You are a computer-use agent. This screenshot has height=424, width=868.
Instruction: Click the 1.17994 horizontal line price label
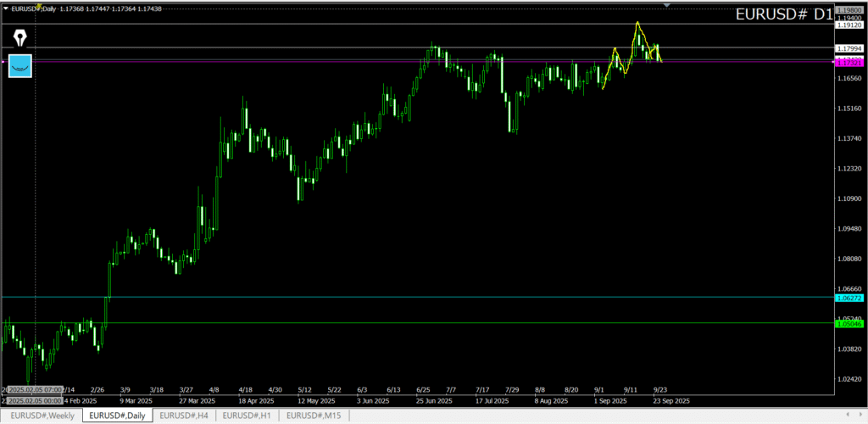pyautogui.click(x=849, y=48)
